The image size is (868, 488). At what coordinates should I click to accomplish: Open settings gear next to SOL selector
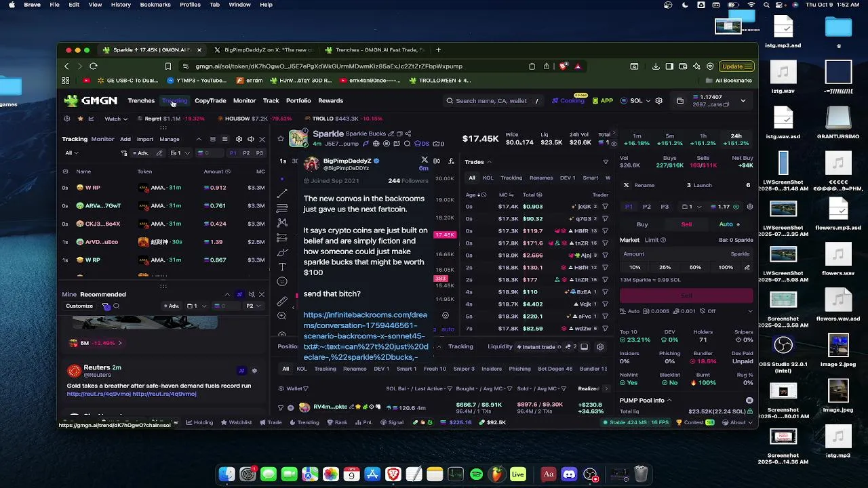pyautogui.click(x=658, y=101)
